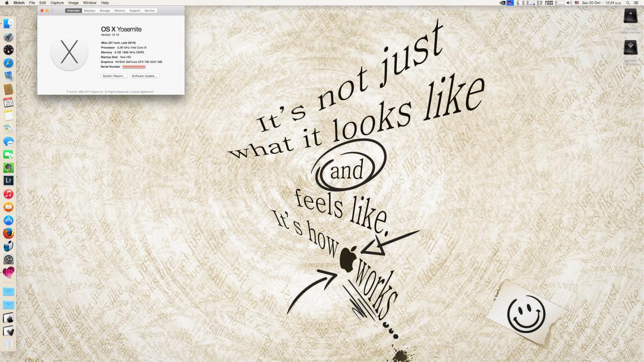Open Skitch pink heart icon in Dock
The image size is (644, 362).
(8, 272)
